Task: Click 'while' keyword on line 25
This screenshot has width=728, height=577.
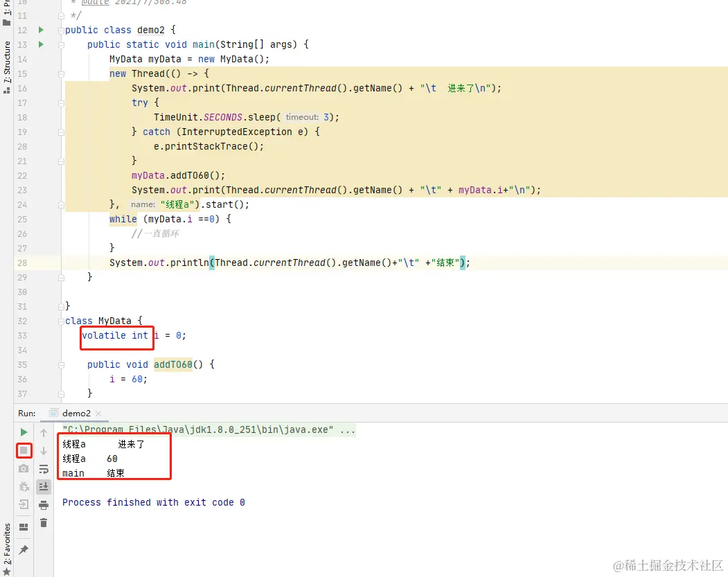Action: point(123,219)
